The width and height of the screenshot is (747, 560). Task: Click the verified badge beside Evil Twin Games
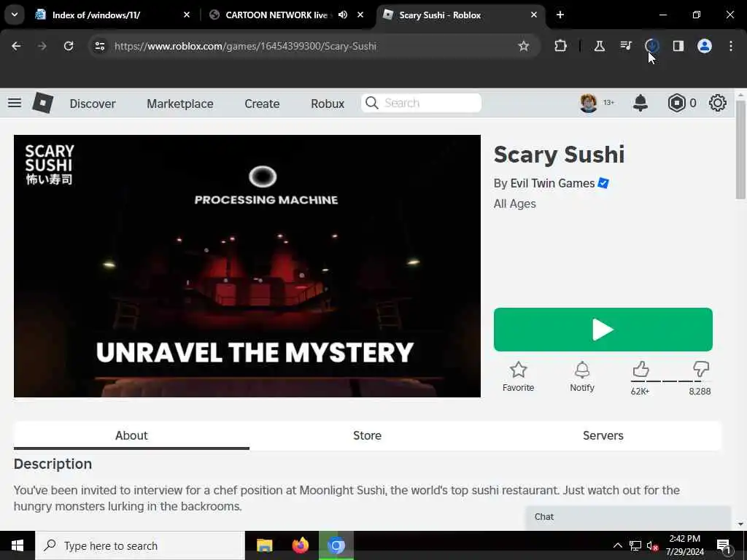coord(603,183)
